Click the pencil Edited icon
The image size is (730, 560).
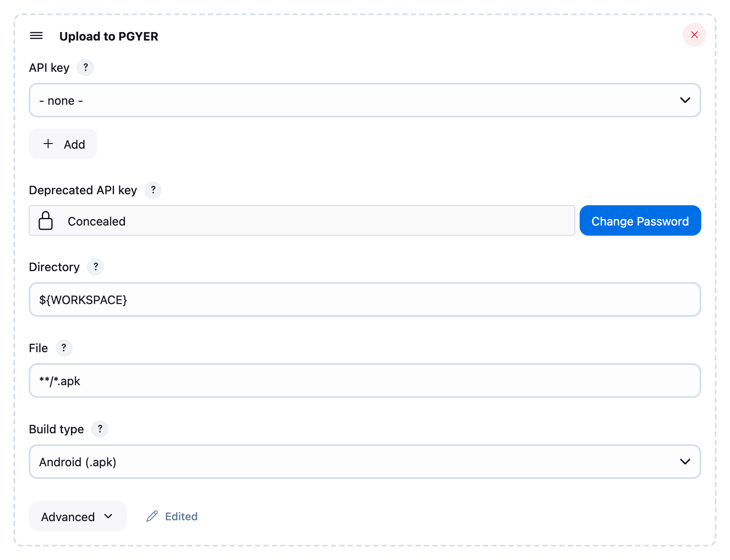[x=152, y=516]
